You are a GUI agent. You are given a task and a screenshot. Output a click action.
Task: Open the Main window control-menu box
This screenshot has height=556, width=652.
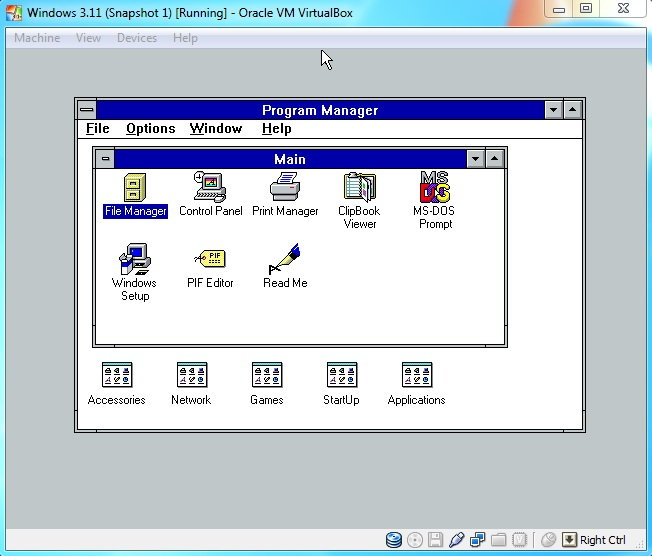tap(105, 159)
